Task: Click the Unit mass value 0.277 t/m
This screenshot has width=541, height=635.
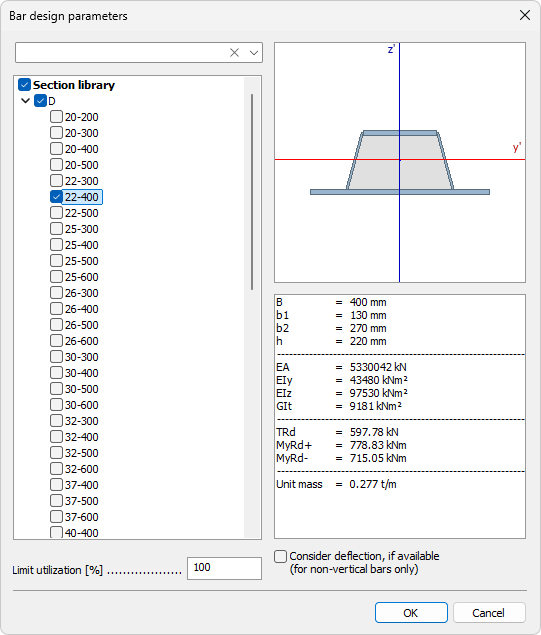Action: (x=373, y=484)
